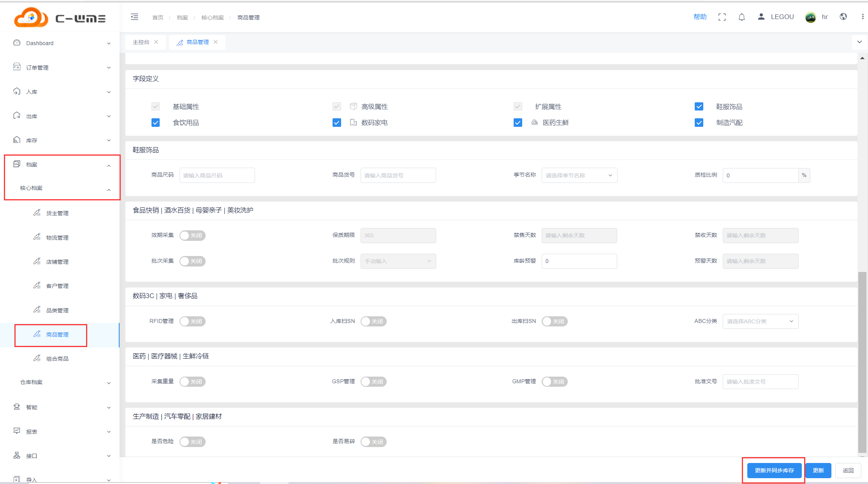
Task: Click the 报表 report icon
Action: [x=17, y=431]
